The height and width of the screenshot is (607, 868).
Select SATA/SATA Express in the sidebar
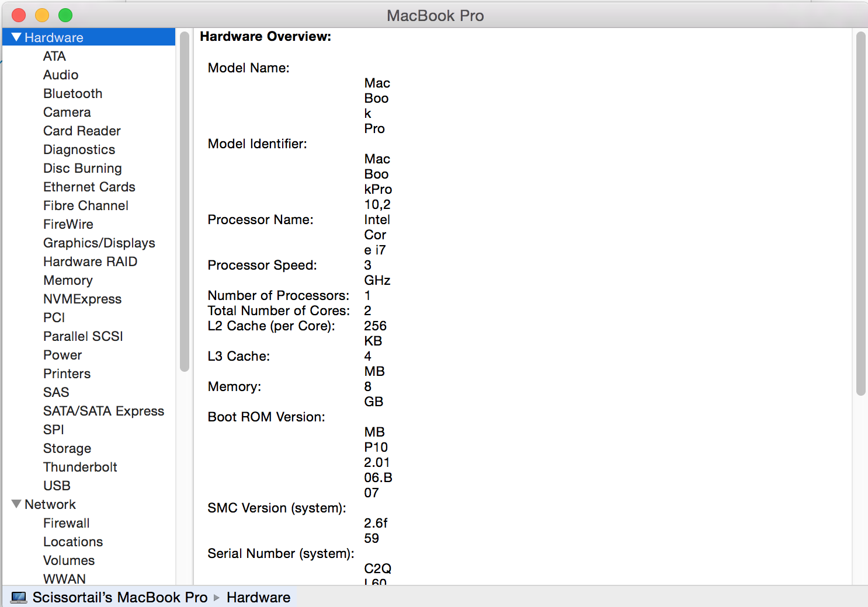(103, 411)
